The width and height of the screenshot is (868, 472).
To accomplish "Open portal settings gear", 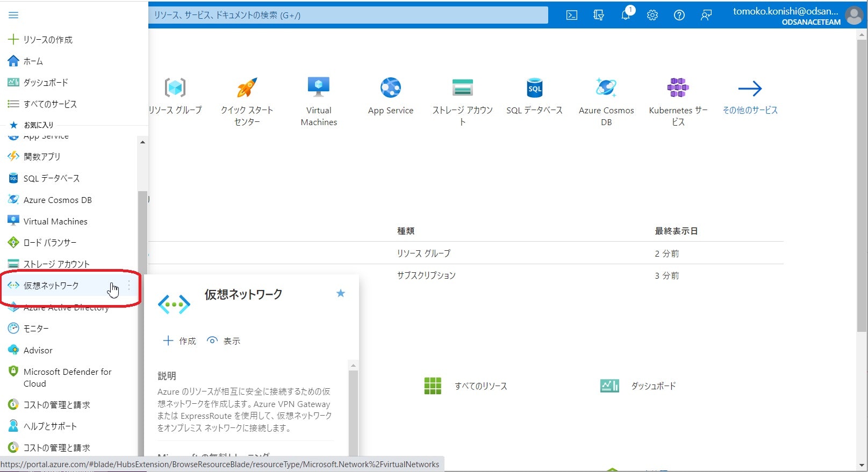I will 652,15.
